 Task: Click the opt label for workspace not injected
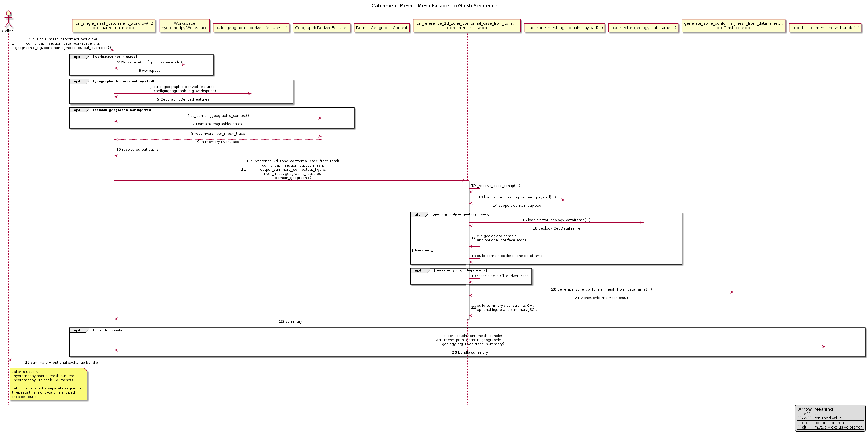point(77,57)
